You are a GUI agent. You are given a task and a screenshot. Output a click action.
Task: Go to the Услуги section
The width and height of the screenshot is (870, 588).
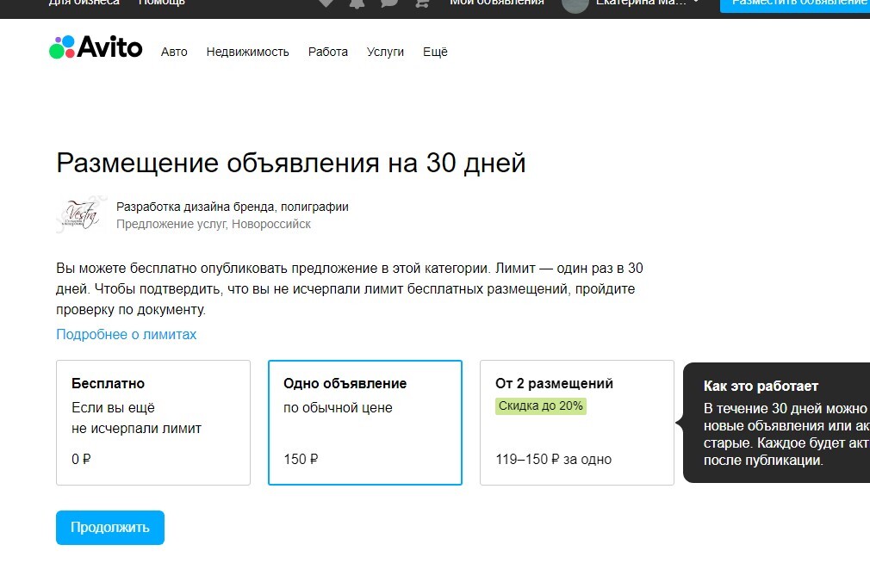[x=385, y=53]
